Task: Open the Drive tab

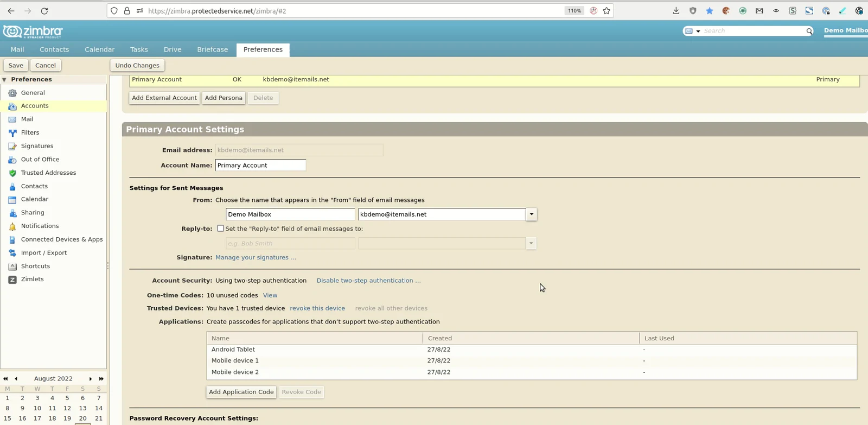Action: coord(173,49)
